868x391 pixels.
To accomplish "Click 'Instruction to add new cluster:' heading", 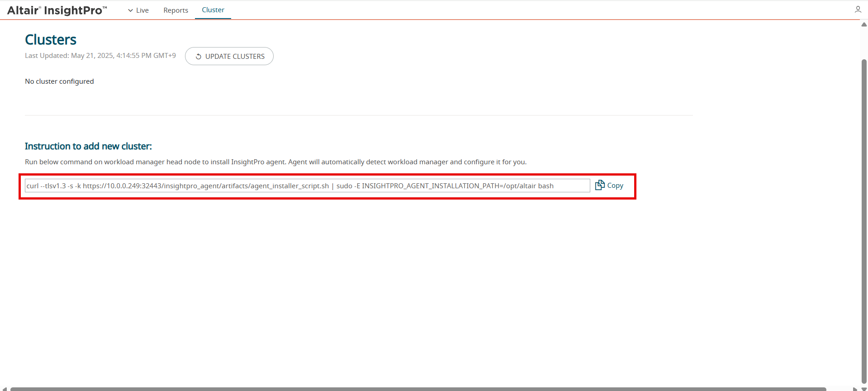I will pos(88,146).
